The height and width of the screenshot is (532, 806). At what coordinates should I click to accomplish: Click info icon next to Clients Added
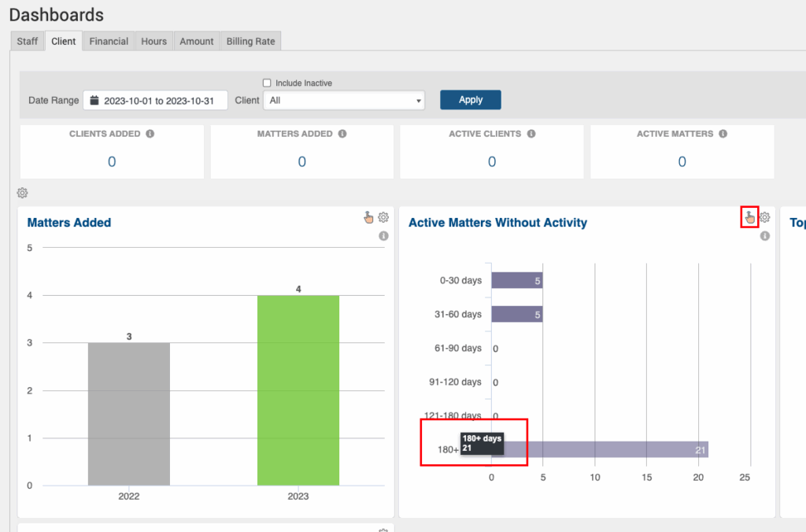pyautogui.click(x=150, y=134)
